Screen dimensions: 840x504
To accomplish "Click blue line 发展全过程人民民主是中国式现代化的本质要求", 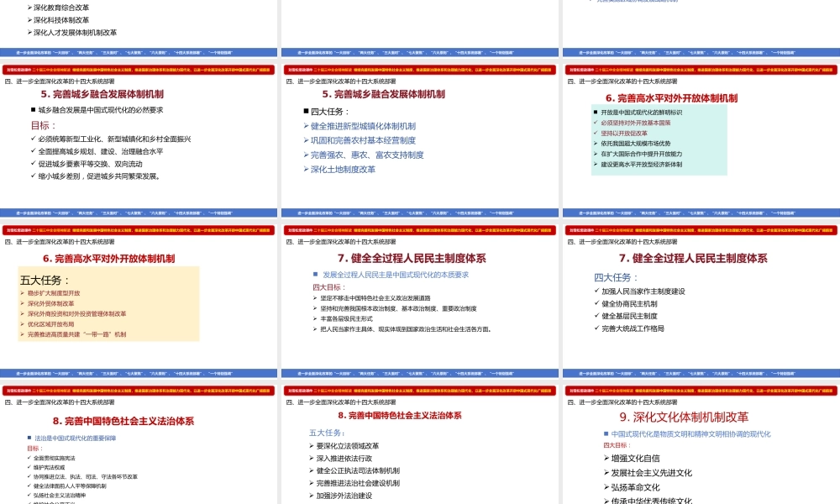I will coord(396,275).
